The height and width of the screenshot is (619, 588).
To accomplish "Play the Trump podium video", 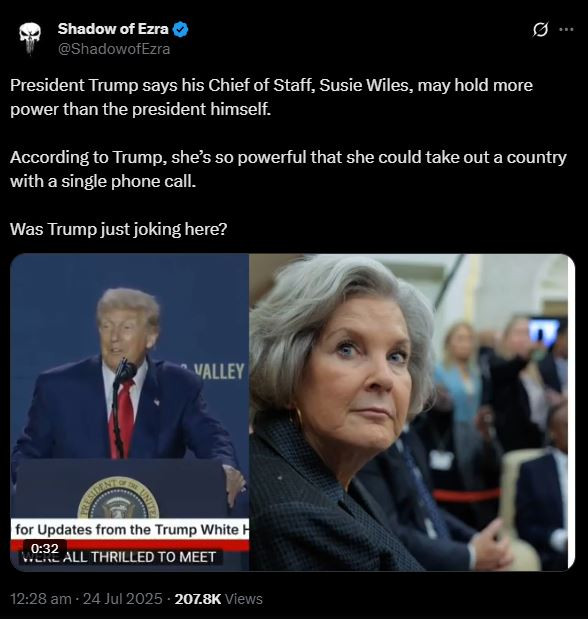I will tap(130, 412).
